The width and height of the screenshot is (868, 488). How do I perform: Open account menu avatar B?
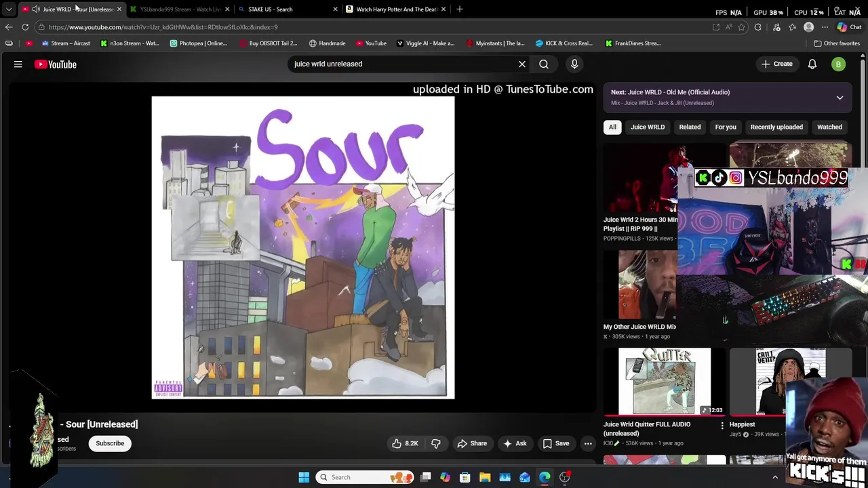(839, 64)
